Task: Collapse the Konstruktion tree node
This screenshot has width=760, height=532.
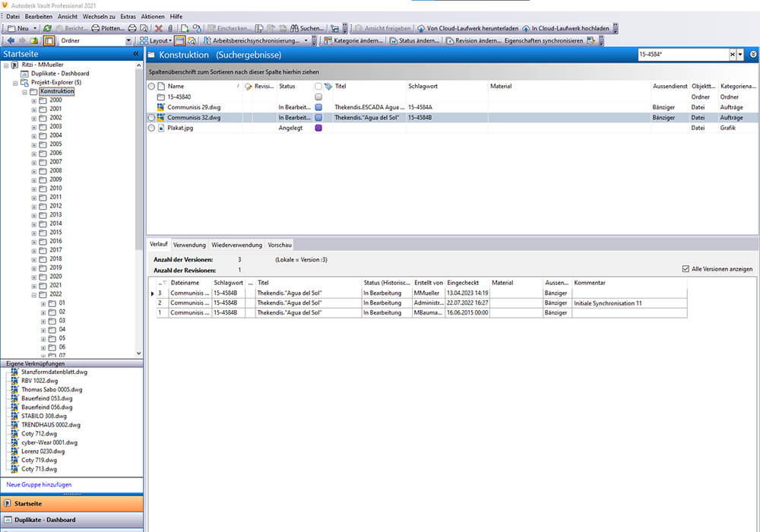Action: tap(25, 92)
